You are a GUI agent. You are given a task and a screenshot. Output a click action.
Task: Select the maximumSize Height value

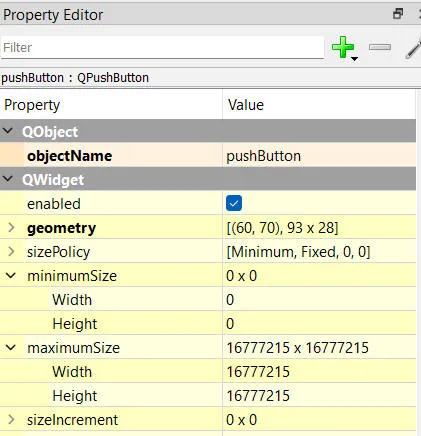[319, 396]
